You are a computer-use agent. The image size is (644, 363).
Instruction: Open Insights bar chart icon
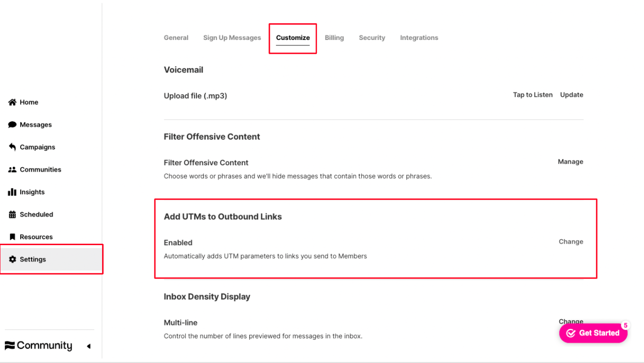click(x=12, y=192)
